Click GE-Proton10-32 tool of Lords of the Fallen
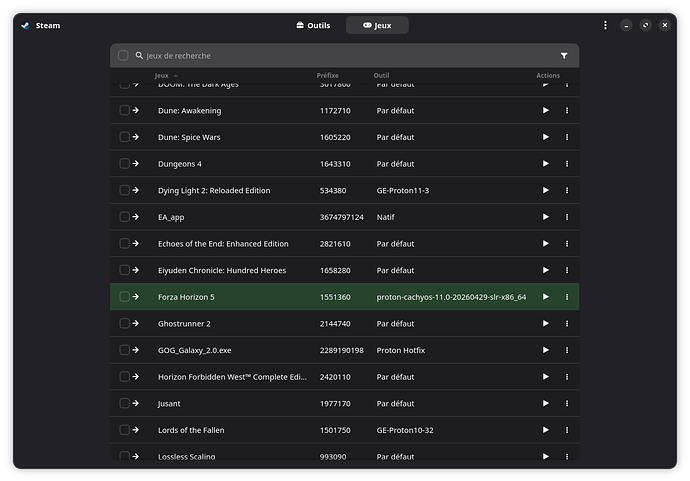Image resolution: width=690 pixels, height=481 pixels. coord(405,430)
